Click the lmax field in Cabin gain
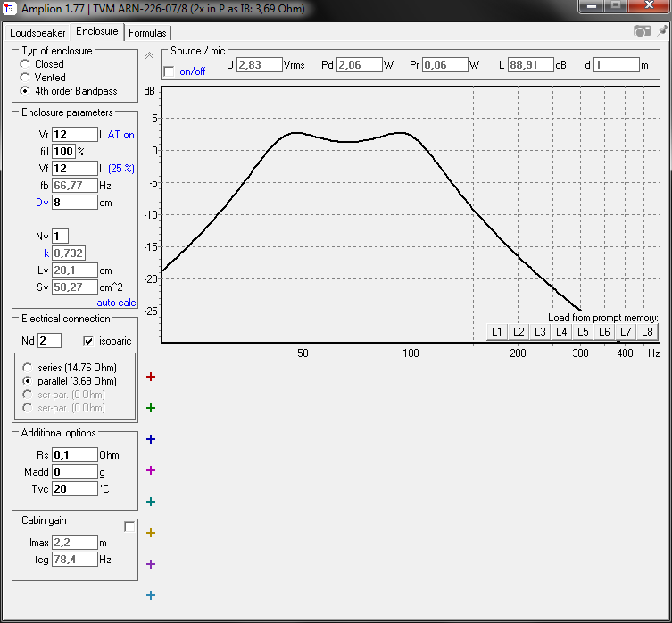Screen dimensions: 672x623 (x=75, y=543)
